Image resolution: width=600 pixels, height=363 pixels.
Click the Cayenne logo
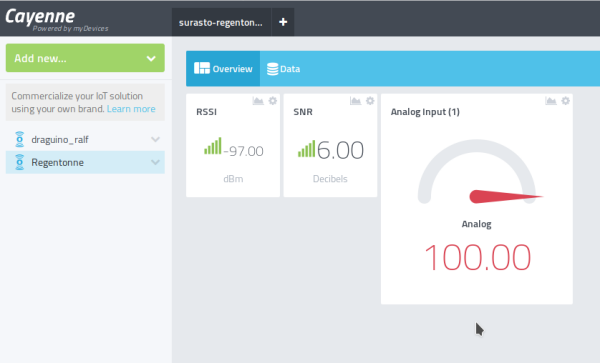pos(40,16)
